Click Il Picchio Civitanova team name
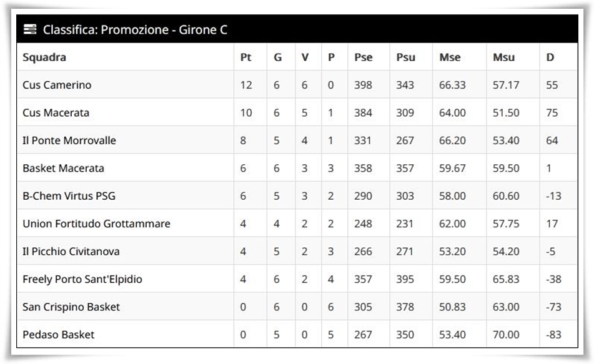The height and width of the screenshot is (364, 594). (x=71, y=251)
